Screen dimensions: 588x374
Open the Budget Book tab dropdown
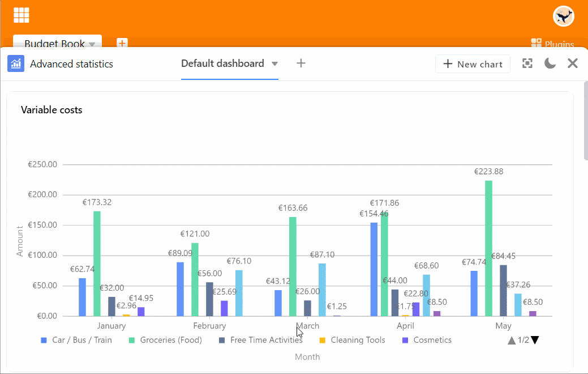[92, 44]
